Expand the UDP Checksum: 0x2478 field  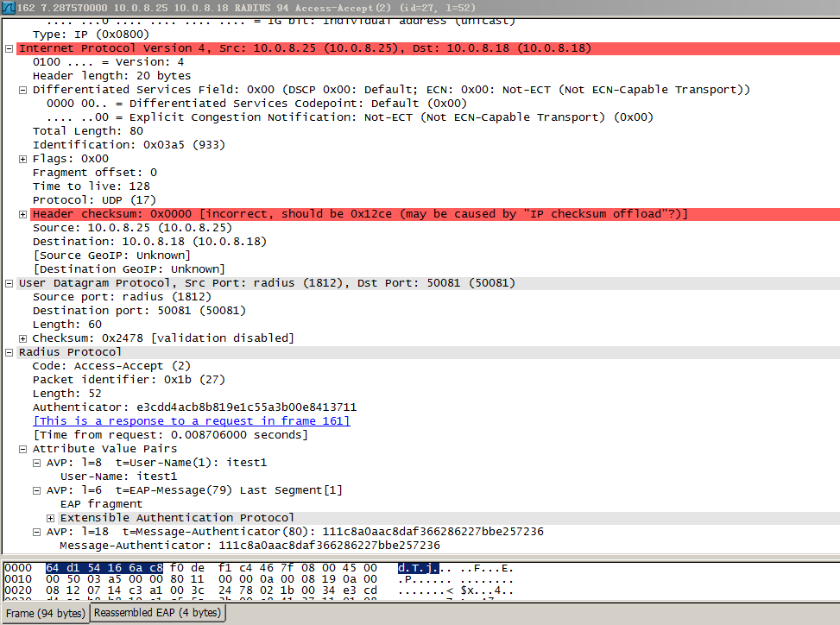pyautogui.click(x=22, y=338)
